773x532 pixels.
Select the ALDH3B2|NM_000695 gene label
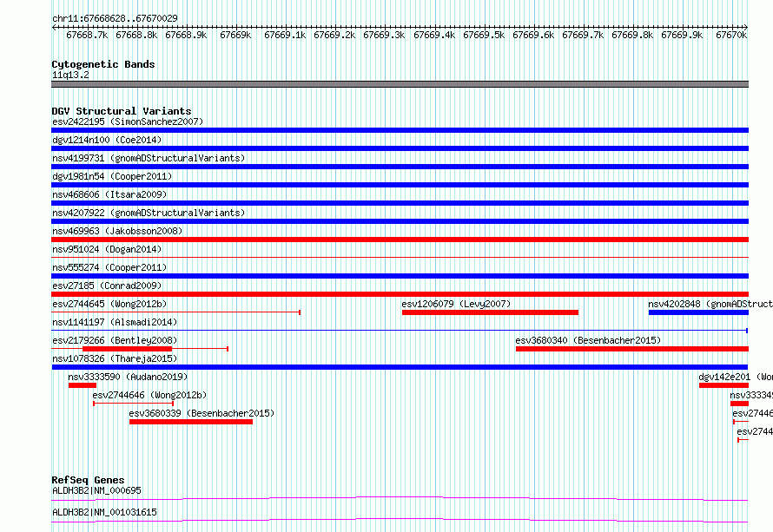coord(96,490)
